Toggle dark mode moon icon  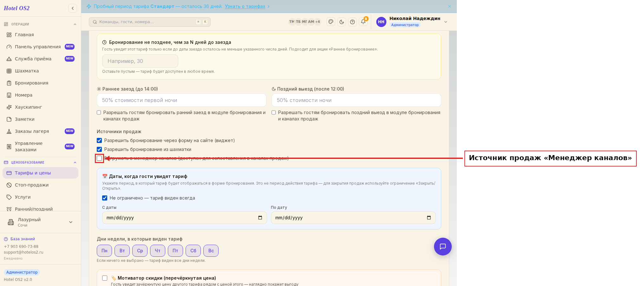point(342,22)
